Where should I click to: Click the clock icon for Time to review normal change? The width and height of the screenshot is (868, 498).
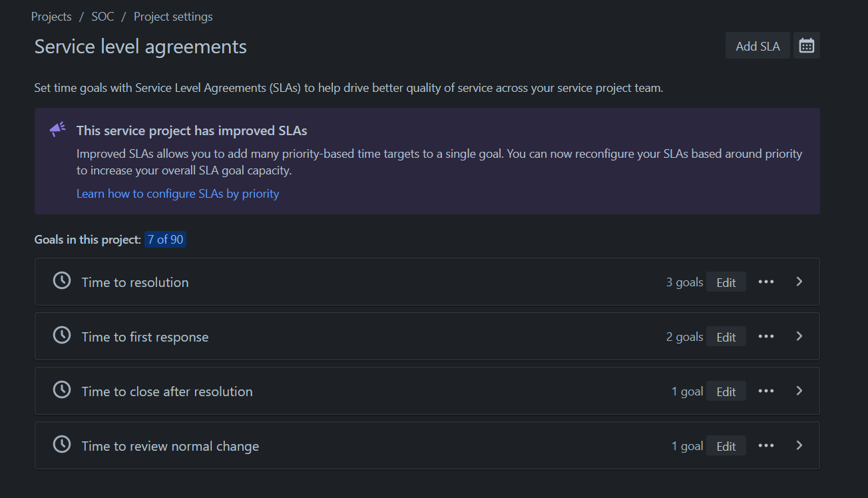click(62, 445)
